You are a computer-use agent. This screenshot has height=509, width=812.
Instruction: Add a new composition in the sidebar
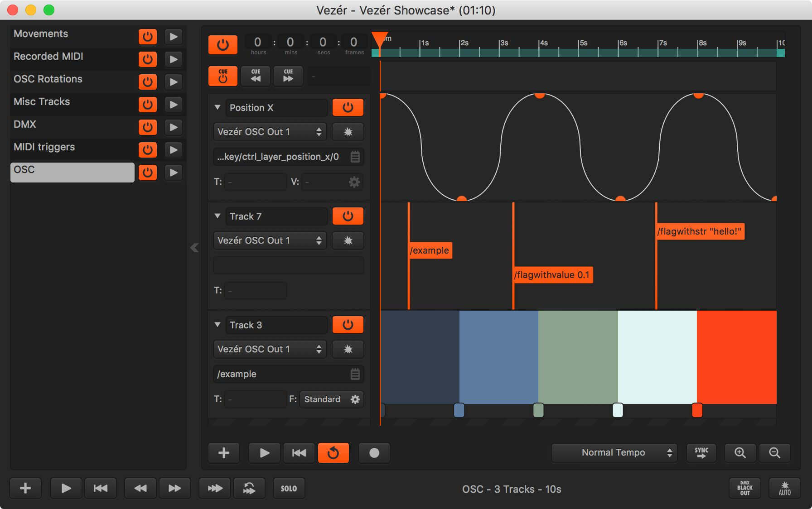pos(25,488)
